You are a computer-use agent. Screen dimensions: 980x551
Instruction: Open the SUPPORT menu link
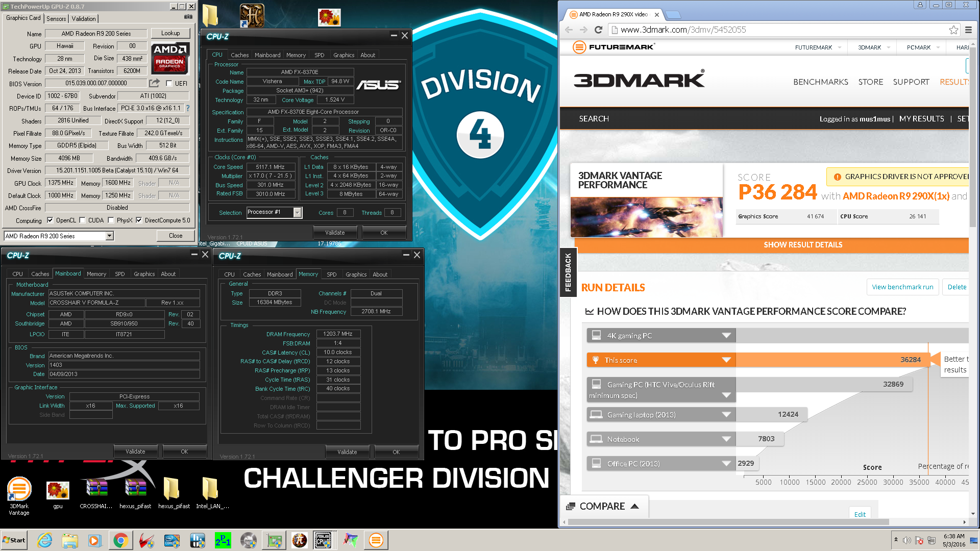click(911, 82)
